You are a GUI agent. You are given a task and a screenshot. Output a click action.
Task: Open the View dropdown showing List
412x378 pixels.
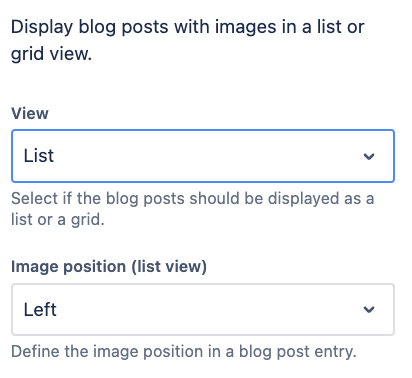click(203, 156)
